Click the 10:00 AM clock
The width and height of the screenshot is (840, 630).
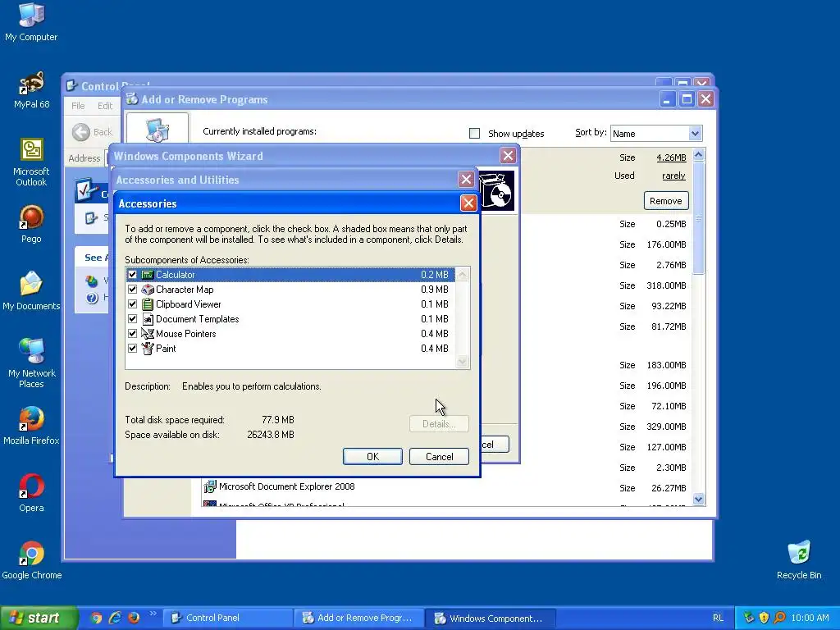(810, 618)
